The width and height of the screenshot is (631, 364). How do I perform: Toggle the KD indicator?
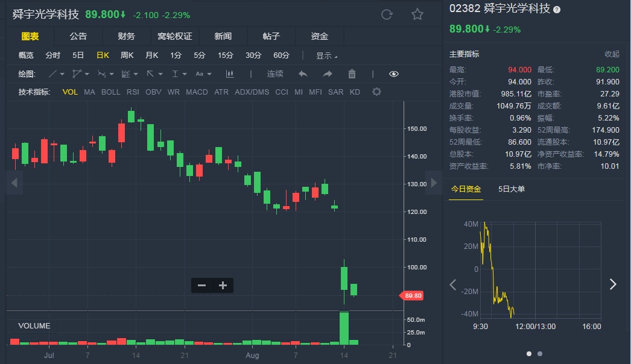[355, 92]
